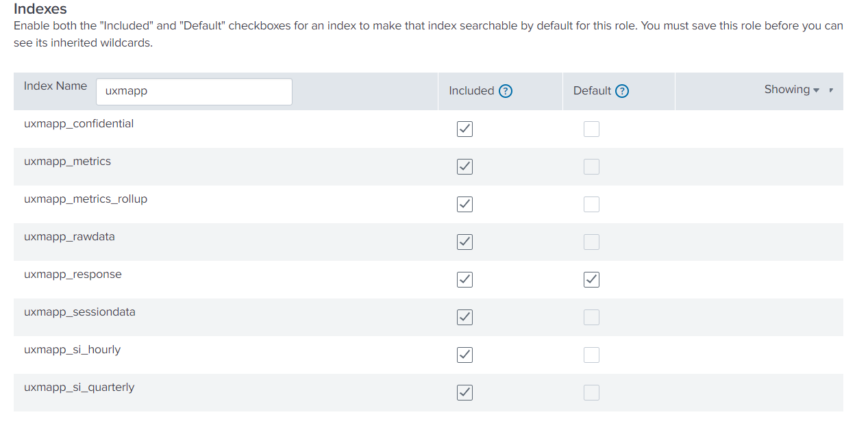
Task: Click inside the Index Name filter field
Action: pyautogui.click(x=194, y=91)
